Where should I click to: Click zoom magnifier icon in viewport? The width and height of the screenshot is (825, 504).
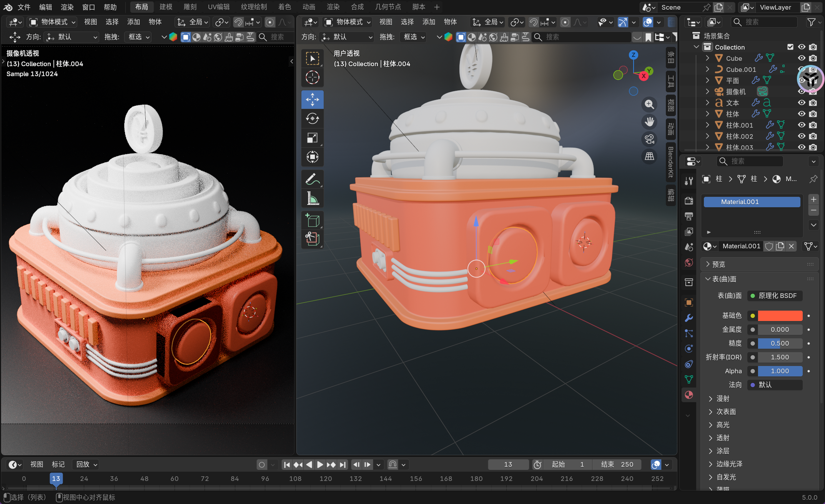[x=649, y=104]
